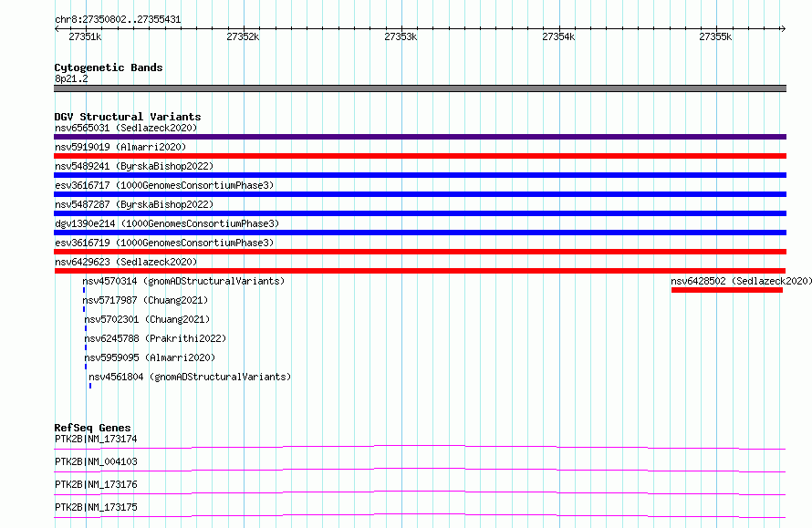Click nsv5959095 (Almarri2020) variant label
The width and height of the screenshot is (812, 528).
(x=150, y=357)
